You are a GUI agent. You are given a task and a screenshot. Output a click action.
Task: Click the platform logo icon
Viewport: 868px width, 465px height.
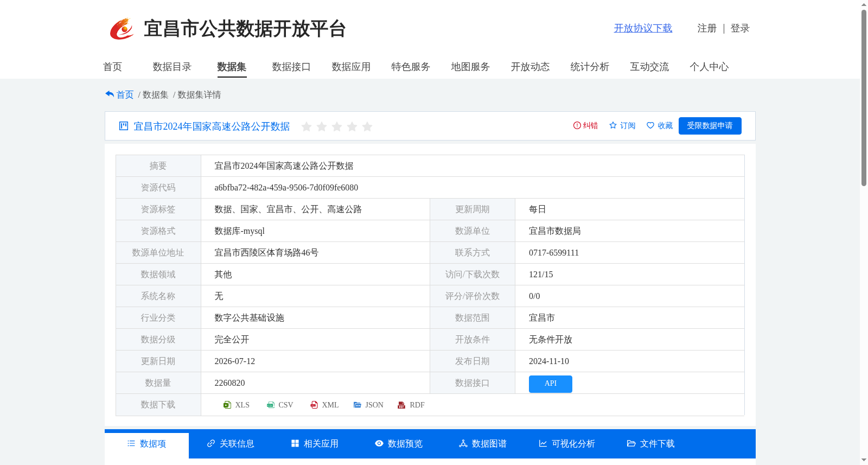pos(122,29)
